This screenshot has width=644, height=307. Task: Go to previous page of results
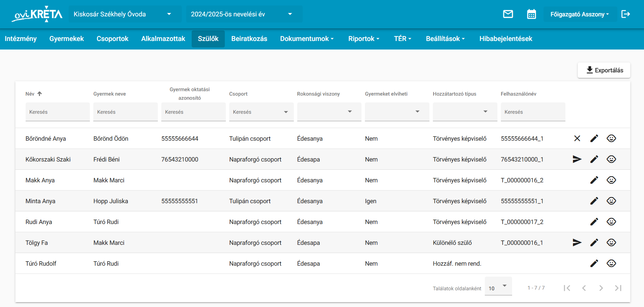[x=584, y=288]
